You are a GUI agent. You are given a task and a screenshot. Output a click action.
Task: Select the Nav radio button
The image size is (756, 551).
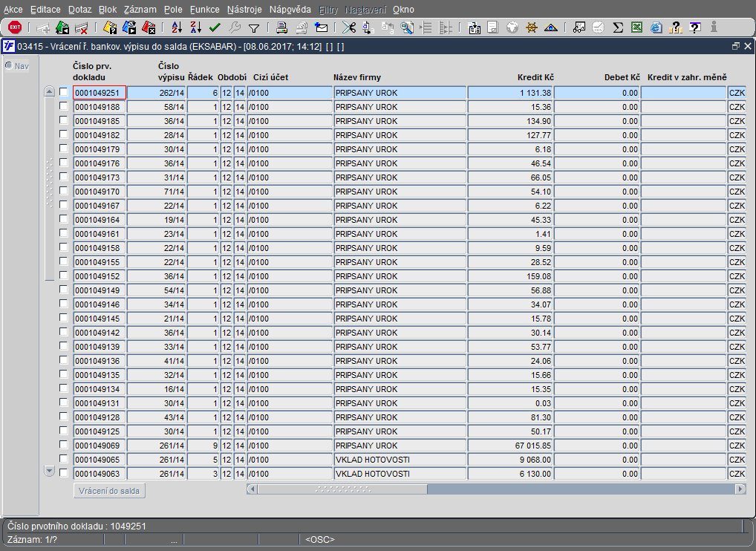point(10,65)
